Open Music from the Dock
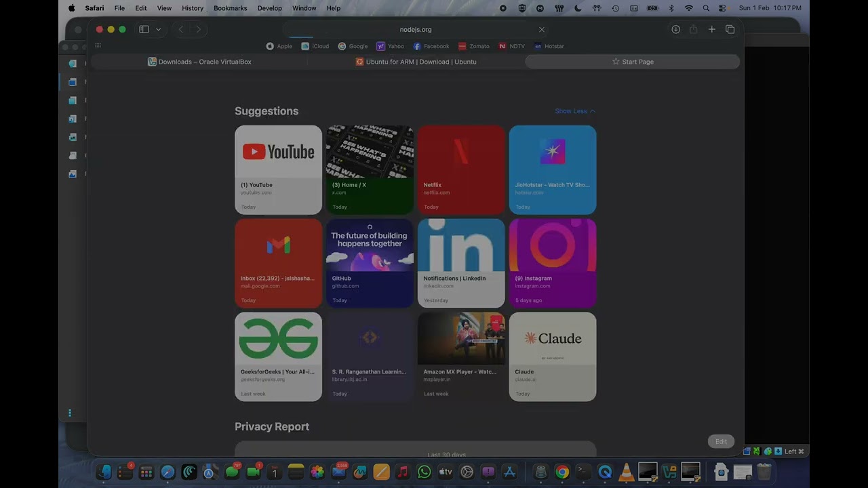Viewport: 868px width, 488px height. coord(403,472)
